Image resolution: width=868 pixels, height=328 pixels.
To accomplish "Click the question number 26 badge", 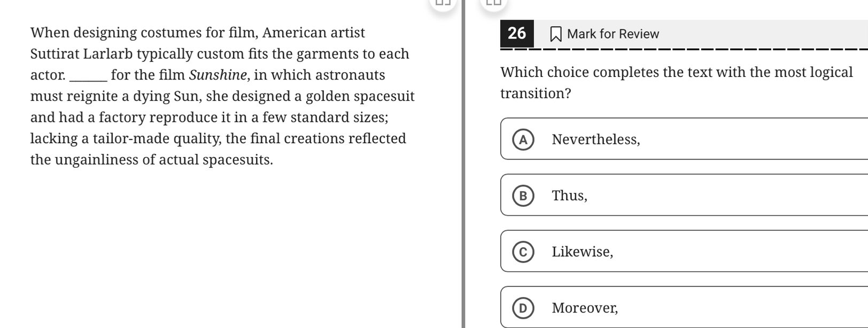I will tap(517, 33).
